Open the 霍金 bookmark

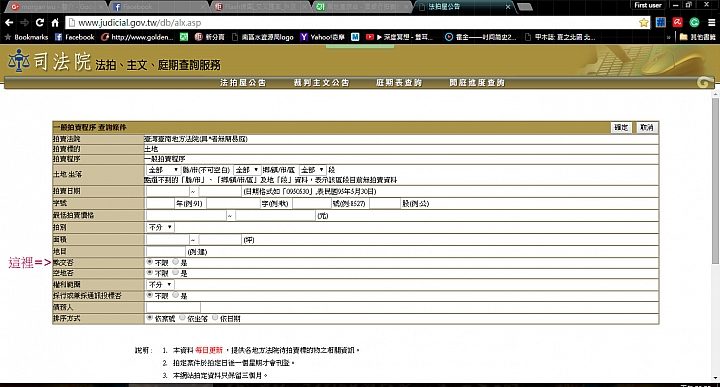coord(481,37)
